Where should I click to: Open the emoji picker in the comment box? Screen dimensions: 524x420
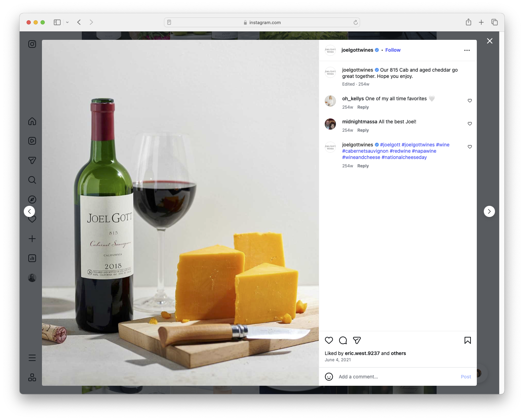(x=329, y=377)
